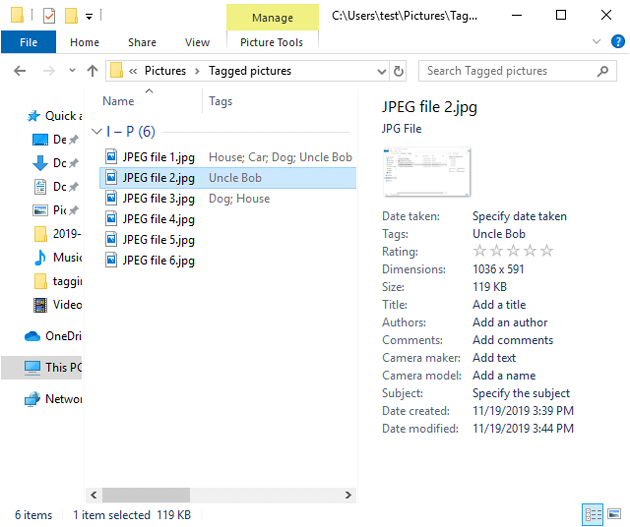Select the Picture Tools tab

[x=272, y=42]
